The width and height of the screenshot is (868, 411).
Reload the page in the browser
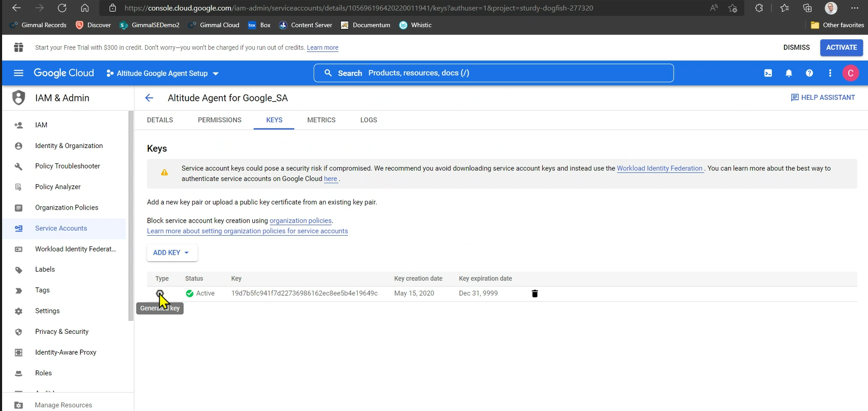click(62, 8)
